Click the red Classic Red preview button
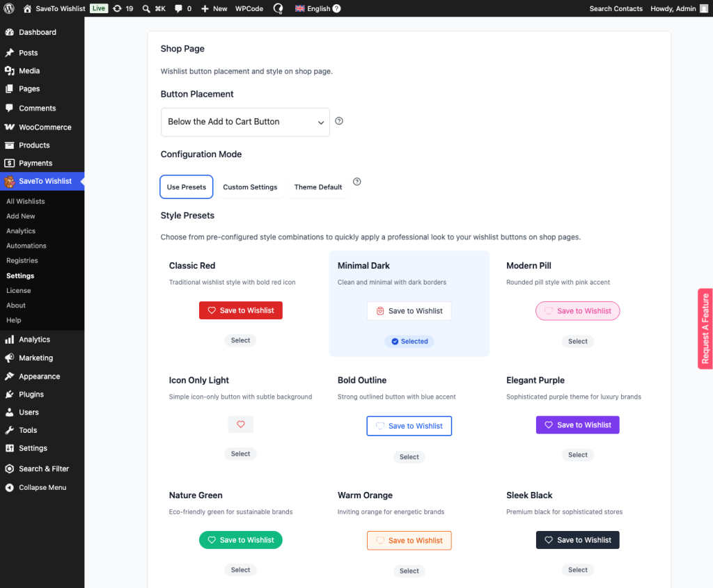713x588 pixels. pos(240,310)
